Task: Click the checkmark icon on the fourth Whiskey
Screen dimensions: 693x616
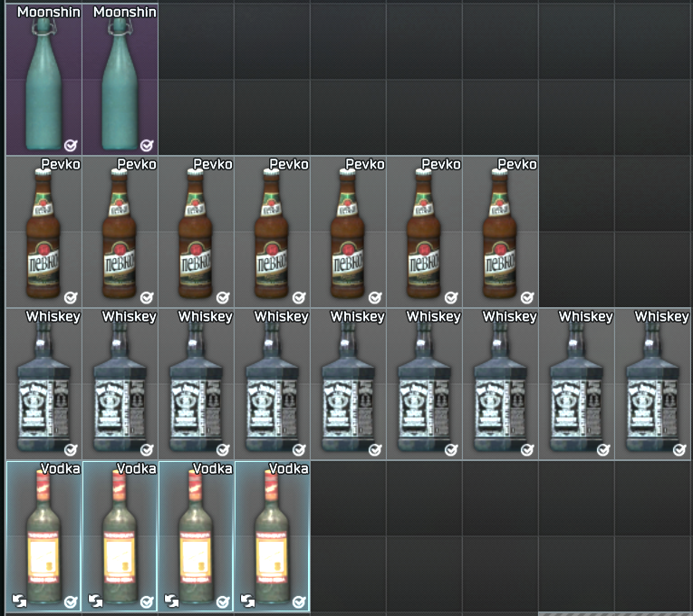Action: point(299,450)
